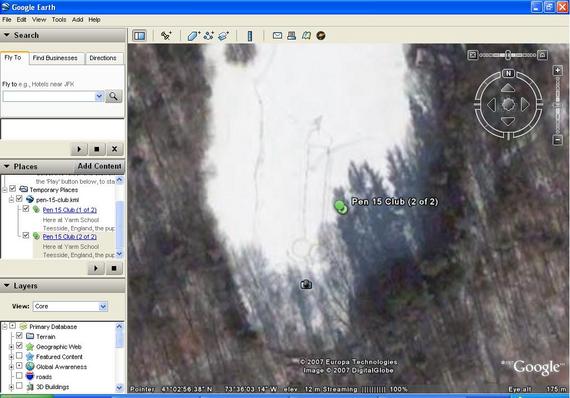Expand the 3D Buildings tree node
Viewport: 570px width, 398px height.
11,387
